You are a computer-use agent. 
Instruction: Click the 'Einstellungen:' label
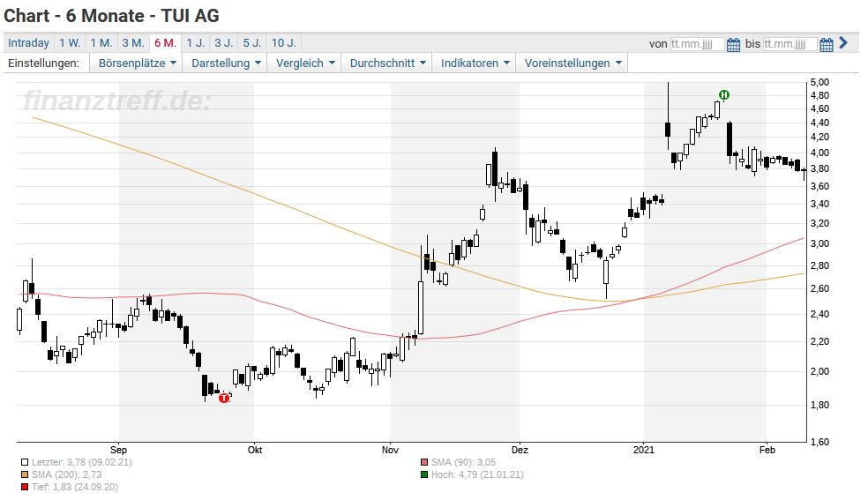point(44,63)
